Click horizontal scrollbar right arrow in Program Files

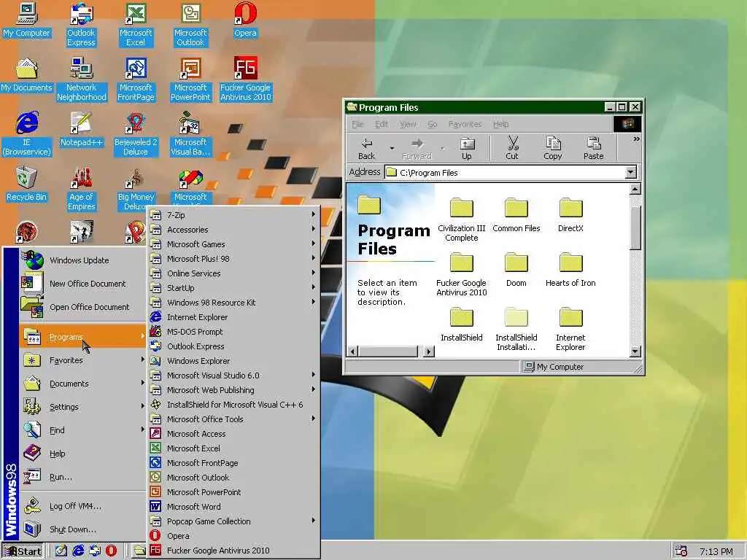(x=429, y=351)
